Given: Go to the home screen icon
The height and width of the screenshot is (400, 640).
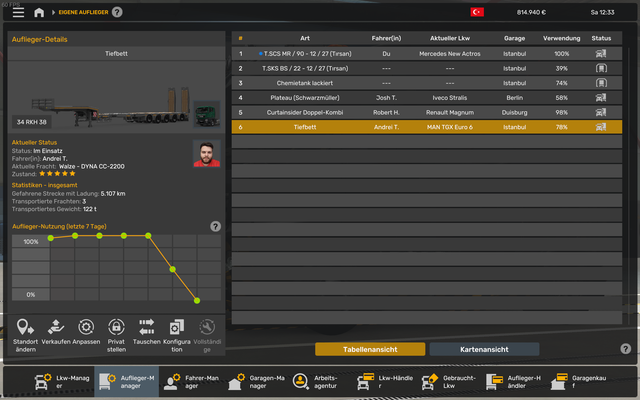Looking at the screenshot, I should (39, 12).
